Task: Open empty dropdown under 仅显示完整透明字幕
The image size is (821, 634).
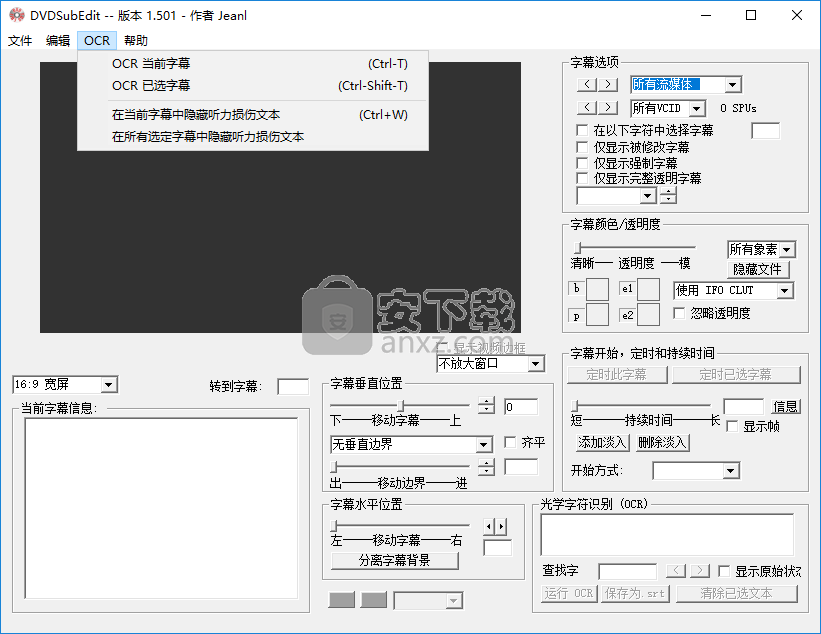Action: click(x=648, y=196)
